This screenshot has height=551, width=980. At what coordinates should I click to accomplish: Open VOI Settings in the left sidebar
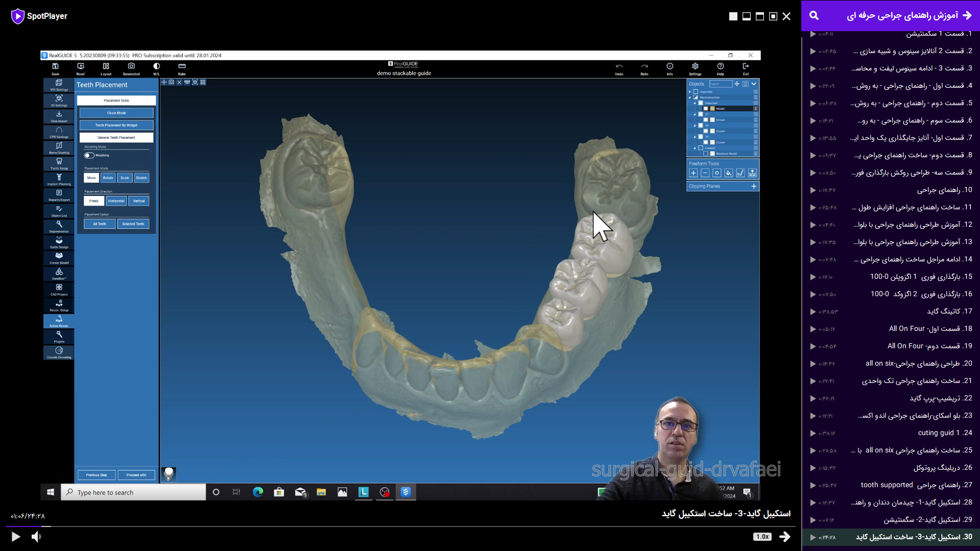(59, 85)
